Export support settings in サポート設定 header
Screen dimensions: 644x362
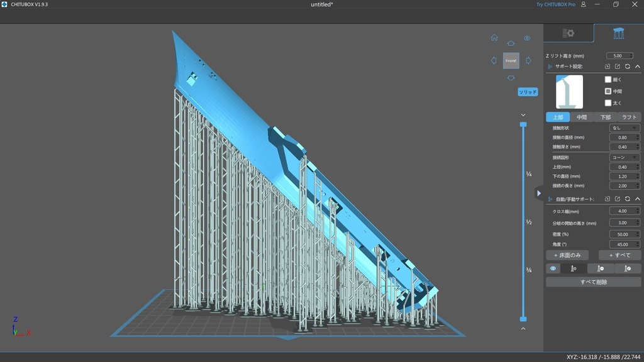click(618, 67)
